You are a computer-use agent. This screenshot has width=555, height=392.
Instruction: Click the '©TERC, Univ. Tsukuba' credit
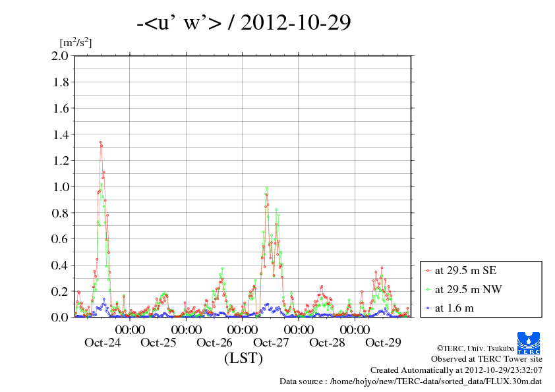point(475,349)
